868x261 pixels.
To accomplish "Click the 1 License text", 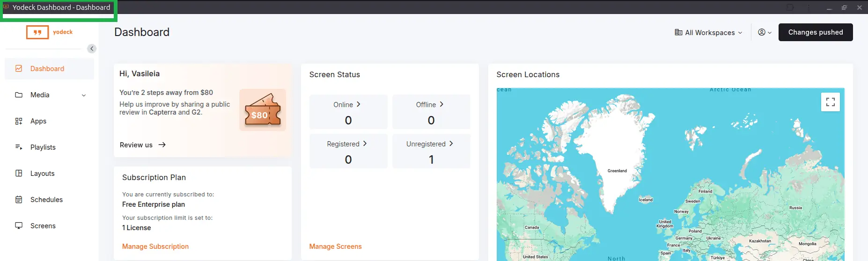I will tap(137, 228).
